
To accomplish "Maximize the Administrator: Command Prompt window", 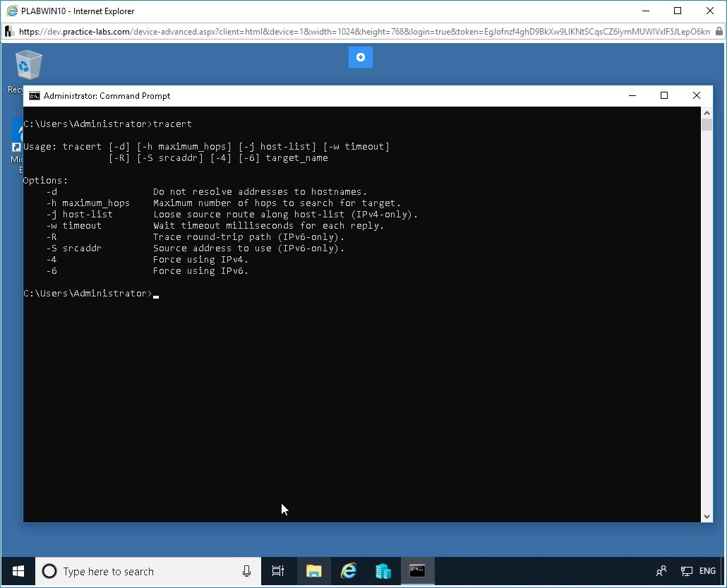I will (x=664, y=95).
